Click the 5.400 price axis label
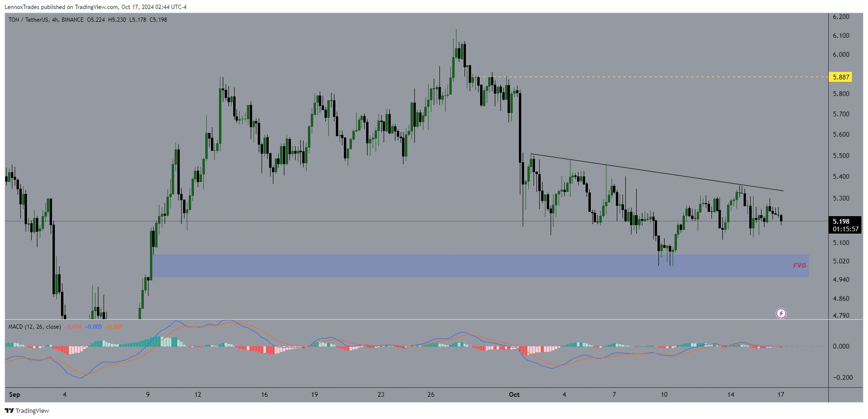The height and width of the screenshot is (419, 868). (x=841, y=176)
